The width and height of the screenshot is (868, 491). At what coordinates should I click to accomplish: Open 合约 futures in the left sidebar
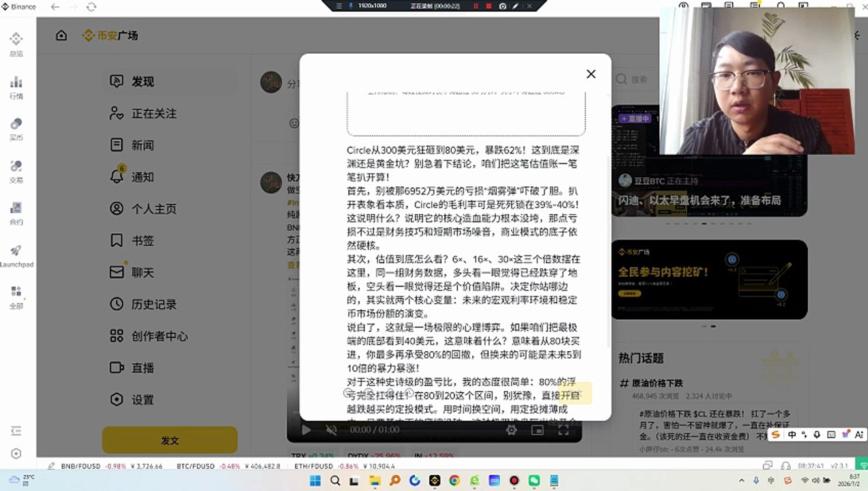16,213
